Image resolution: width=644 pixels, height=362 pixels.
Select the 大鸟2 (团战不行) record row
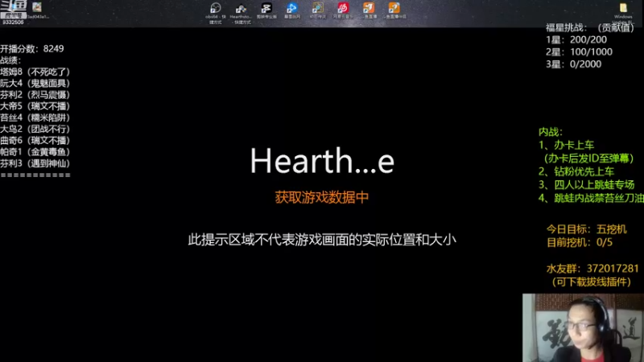pos(35,129)
